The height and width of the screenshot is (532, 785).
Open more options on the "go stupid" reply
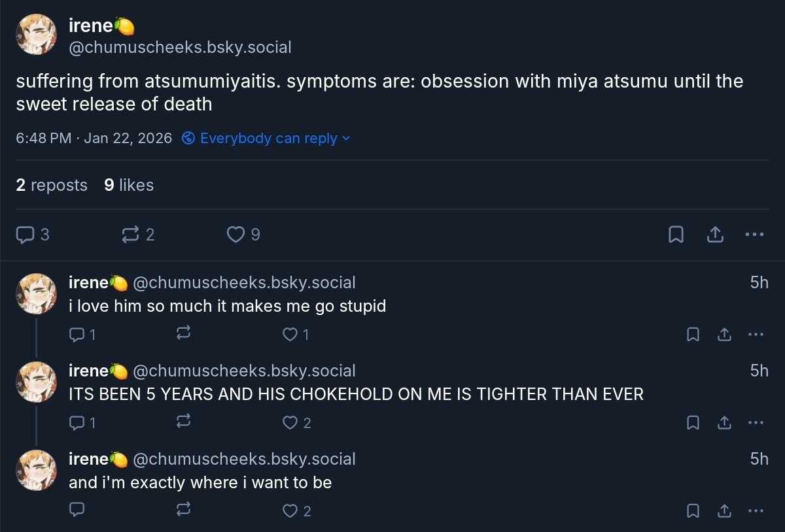click(756, 335)
